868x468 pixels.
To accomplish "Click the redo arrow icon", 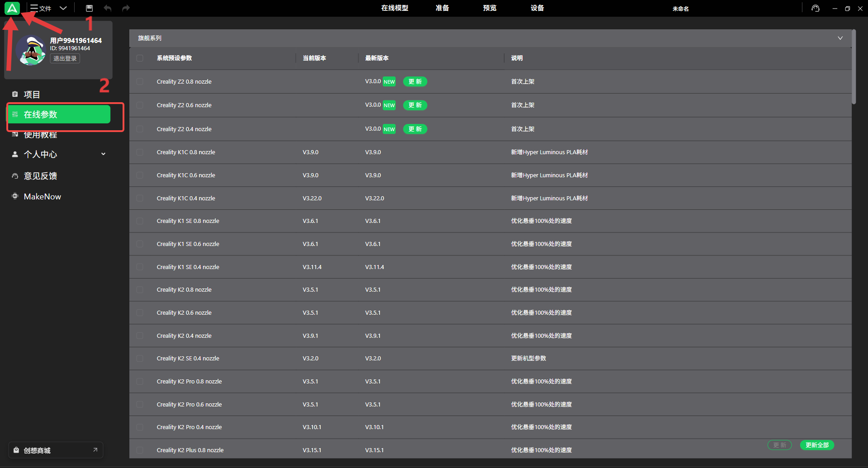I will [126, 8].
